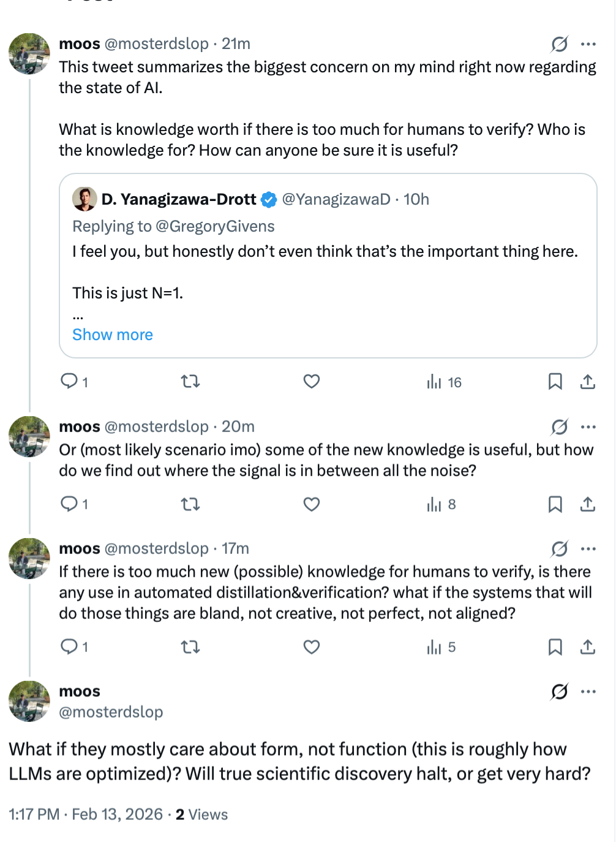Open more options on the 20m tweet
The height and width of the screenshot is (842, 616).
pos(588,427)
